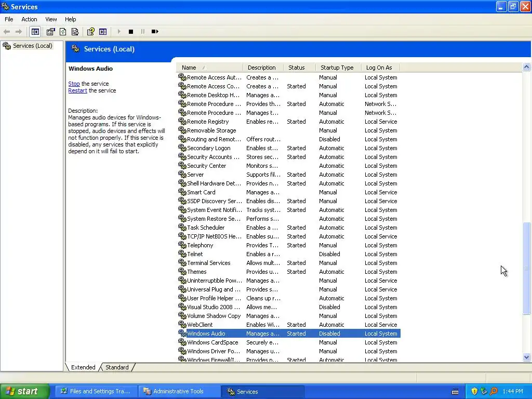Image resolution: width=532 pixels, height=399 pixels.
Task: Click the Restart Service toolbar icon
Action: 155,32
